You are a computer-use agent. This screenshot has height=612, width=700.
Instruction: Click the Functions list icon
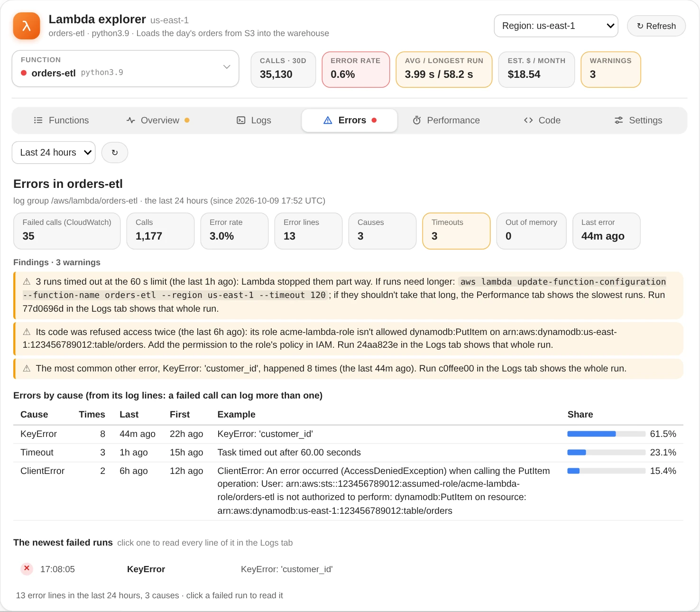point(38,121)
